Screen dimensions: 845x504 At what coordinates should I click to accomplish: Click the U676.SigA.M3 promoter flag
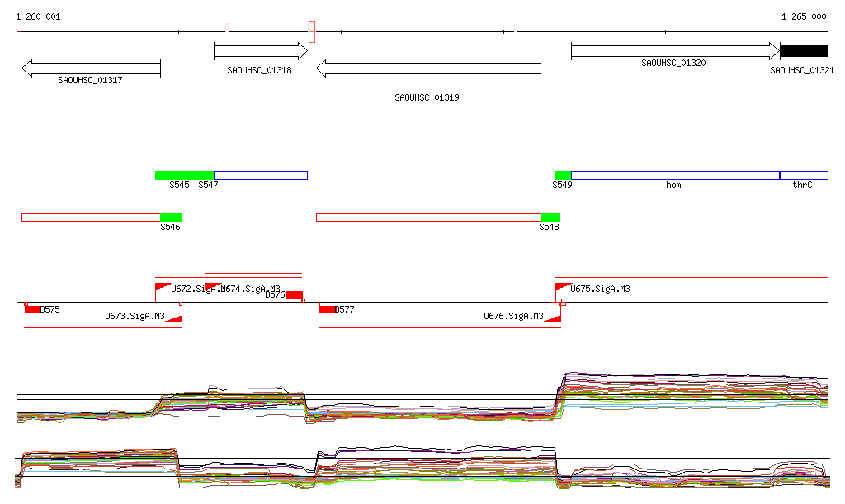pos(553,318)
